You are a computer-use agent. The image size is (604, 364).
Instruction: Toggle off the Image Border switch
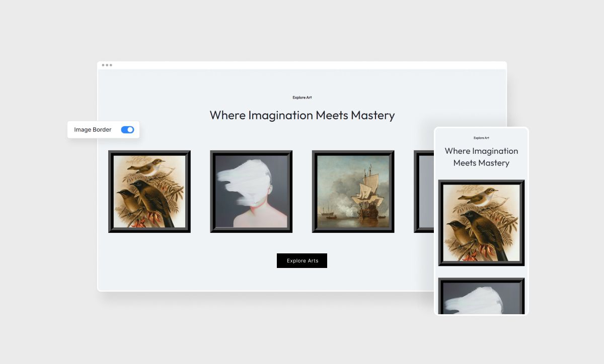pyautogui.click(x=127, y=130)
